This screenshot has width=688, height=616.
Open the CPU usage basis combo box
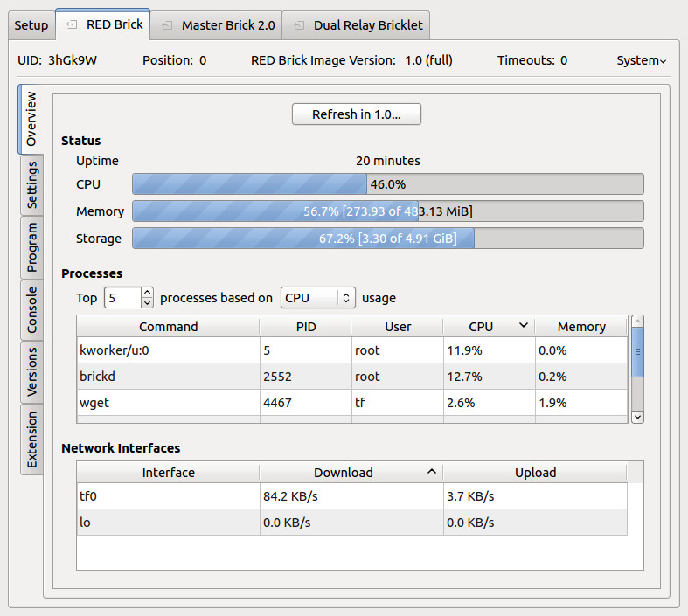pos(317,298)
